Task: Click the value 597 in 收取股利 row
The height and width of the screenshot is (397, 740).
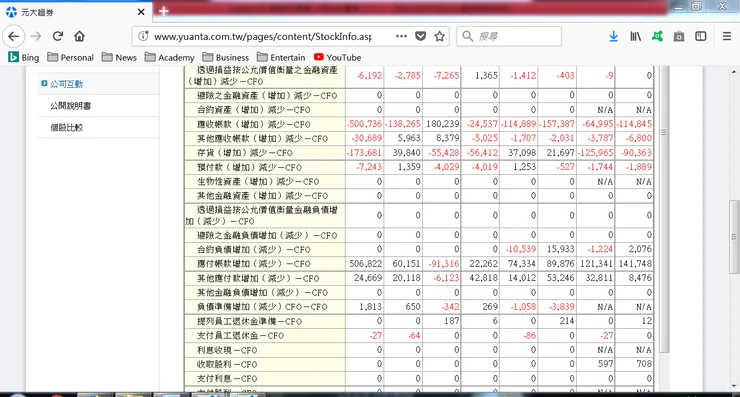Action: click(x=605, y=364)
